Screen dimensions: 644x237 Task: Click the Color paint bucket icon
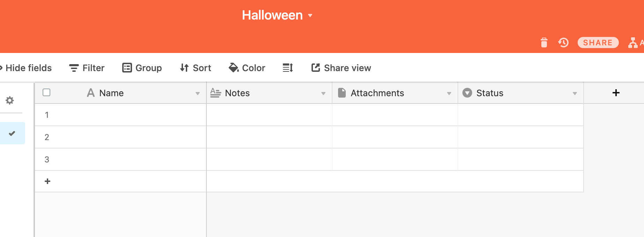[234, 68]
